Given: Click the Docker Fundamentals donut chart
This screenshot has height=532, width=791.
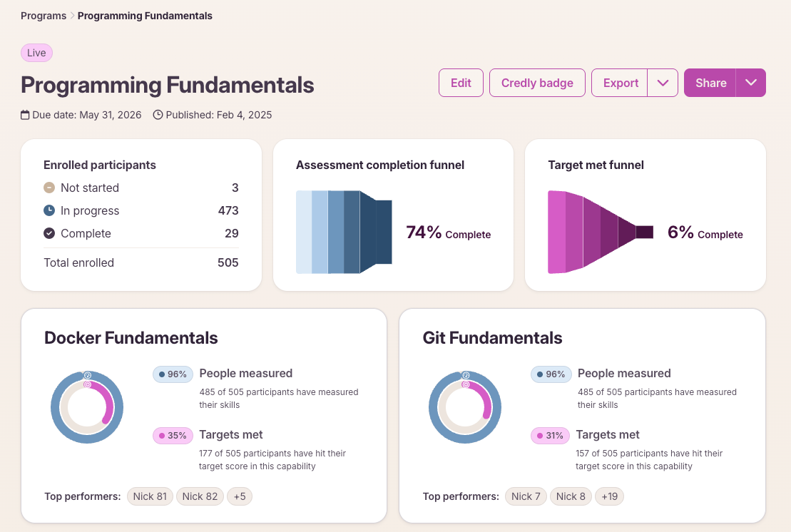Looking at the screenshot, I should pyautogui.click(x=87, y=407).
